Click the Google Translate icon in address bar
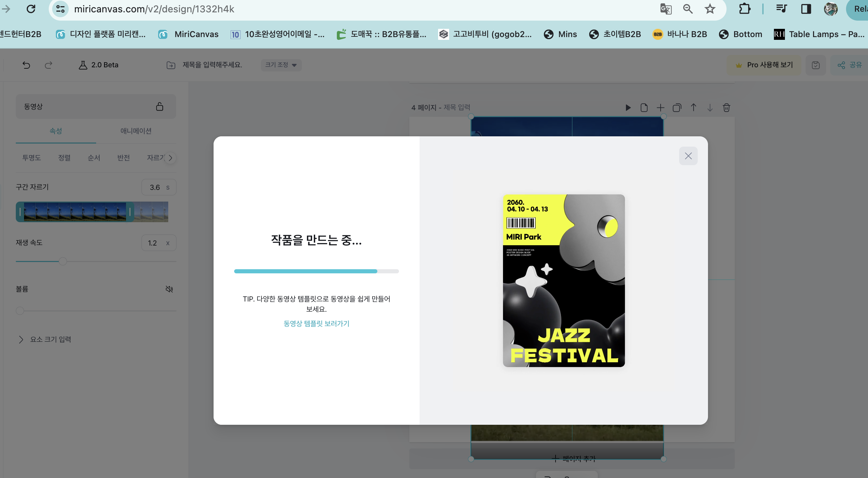 [666, 9]
